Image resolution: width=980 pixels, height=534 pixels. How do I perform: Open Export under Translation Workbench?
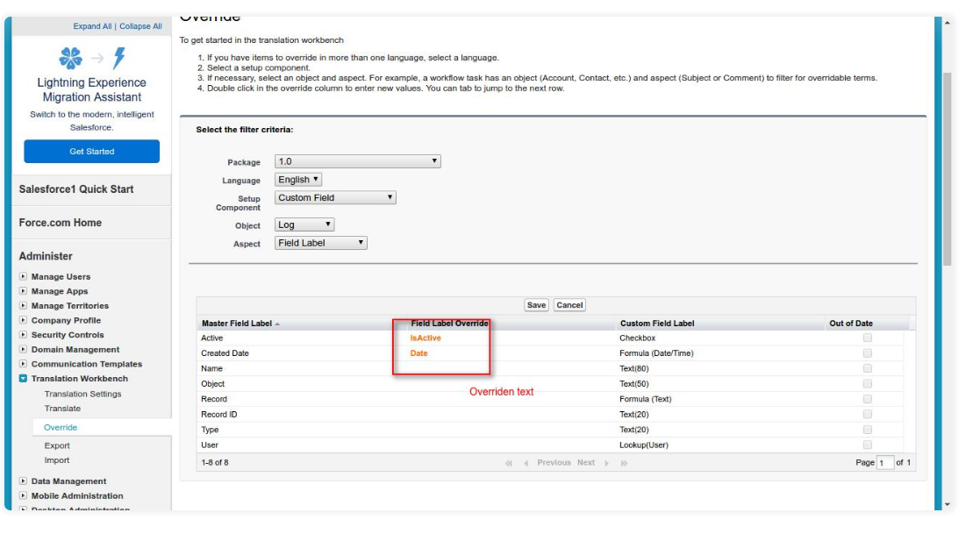coord(57,445)
